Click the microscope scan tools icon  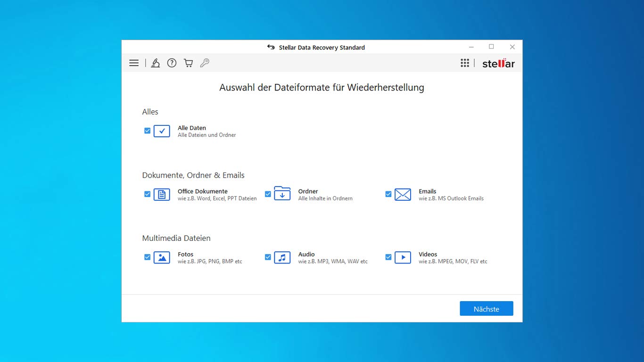156,63
